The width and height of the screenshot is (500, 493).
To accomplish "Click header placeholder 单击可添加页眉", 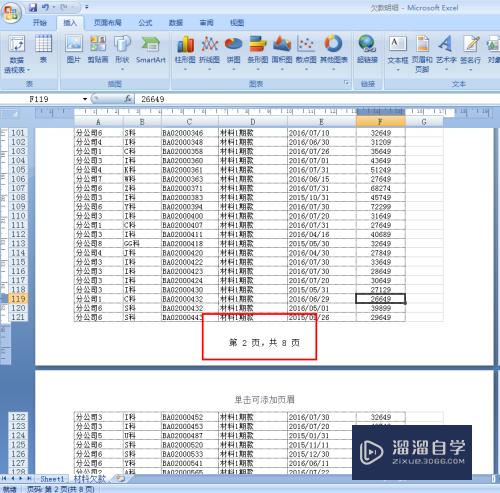I will pyautogui.click(x=264, y=399).
